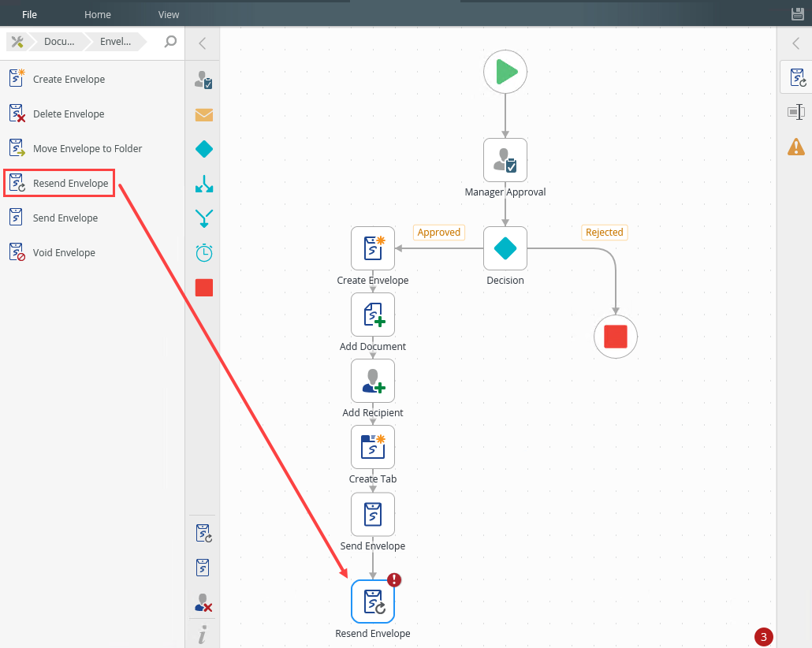Pick the user task icon in favorites bar

(x=203, y=80)
